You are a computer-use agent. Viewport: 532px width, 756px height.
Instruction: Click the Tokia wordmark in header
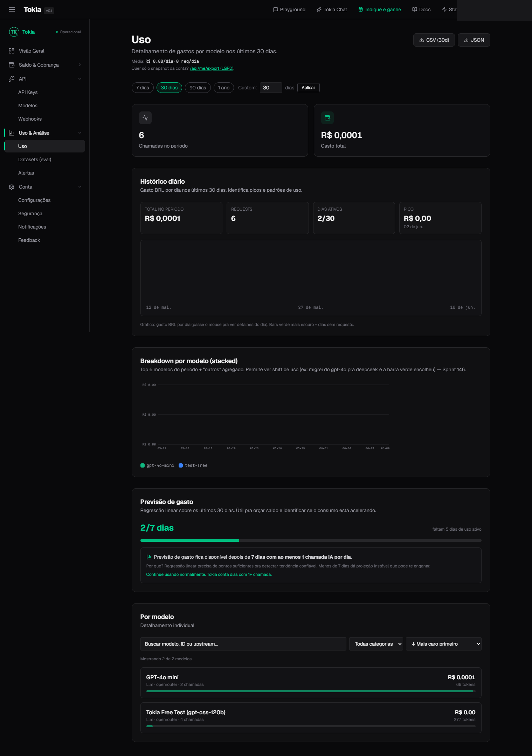click(x=33, y=9)
